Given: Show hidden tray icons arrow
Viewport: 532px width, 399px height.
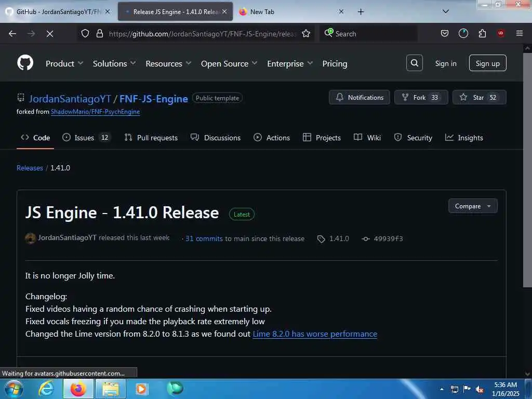Looking at the screenshot, I should coord(442,390).
